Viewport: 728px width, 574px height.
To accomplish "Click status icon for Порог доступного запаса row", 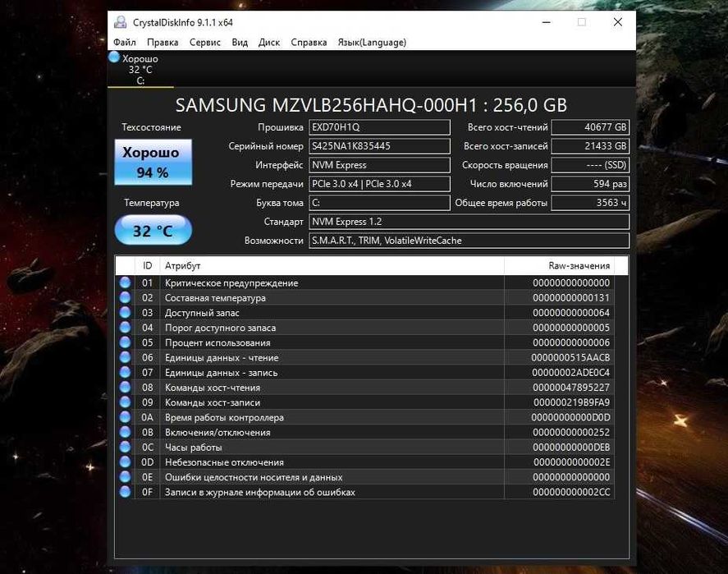I will click(125, 328).
